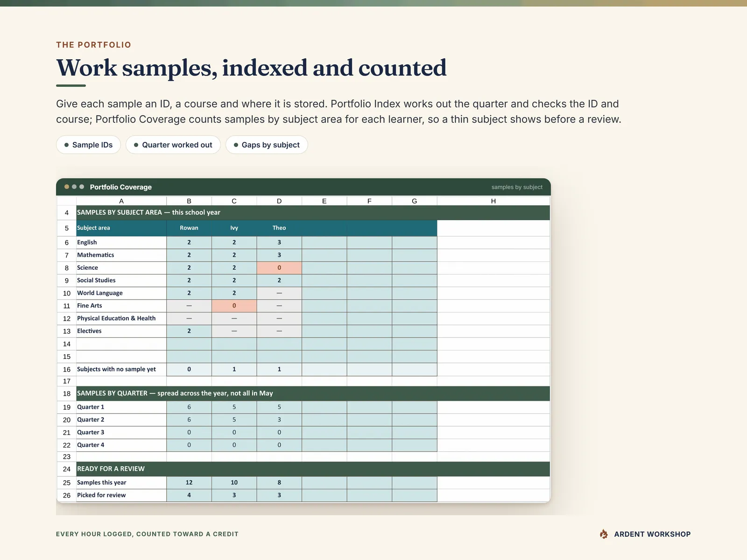747x560 pixels.
Task: Click the Portfolio Coverage window title
Action: point(120,187)
